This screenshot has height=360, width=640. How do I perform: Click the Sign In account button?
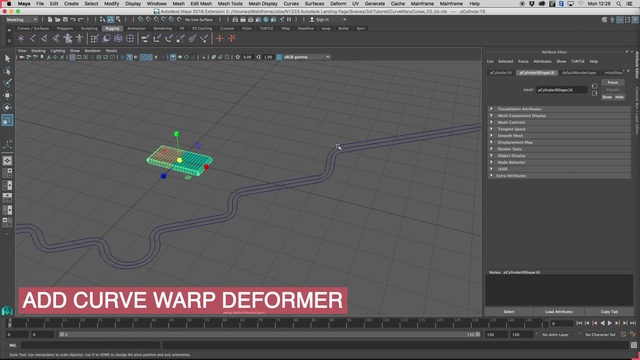click(x=319, y=20)
